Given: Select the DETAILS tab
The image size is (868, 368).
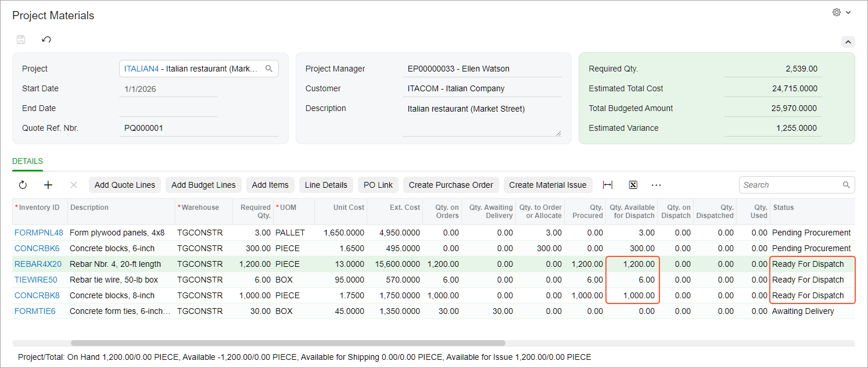Looking at the screenshot, I should (27, 162).
